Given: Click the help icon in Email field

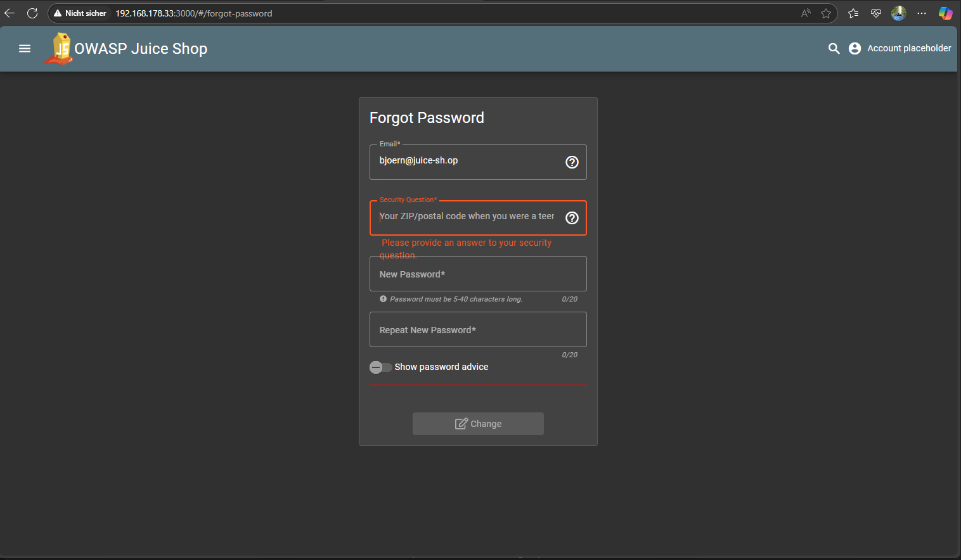Looking at the screenshot, I should point(572,162).
